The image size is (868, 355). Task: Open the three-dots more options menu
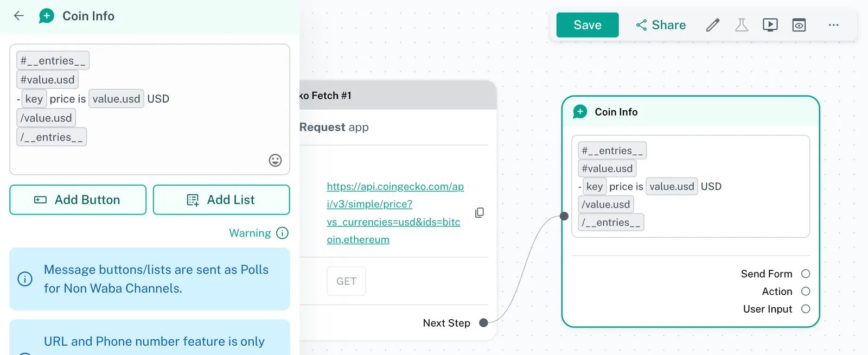pyautogui.click(x=833, y=25)
